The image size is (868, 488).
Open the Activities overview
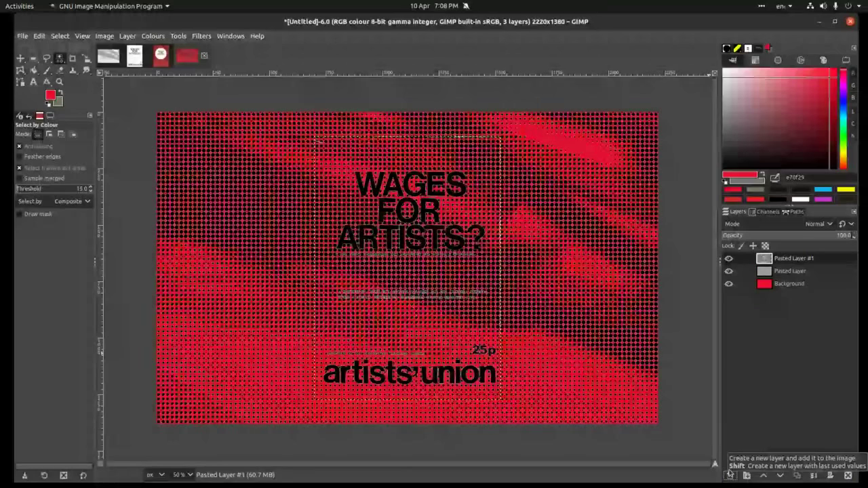click(x=20, y=6)
